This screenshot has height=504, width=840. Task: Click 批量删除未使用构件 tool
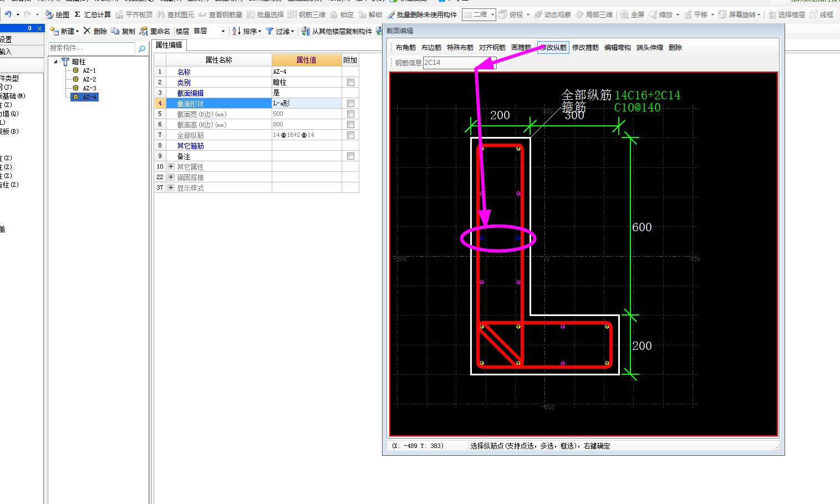click(422, 14)
